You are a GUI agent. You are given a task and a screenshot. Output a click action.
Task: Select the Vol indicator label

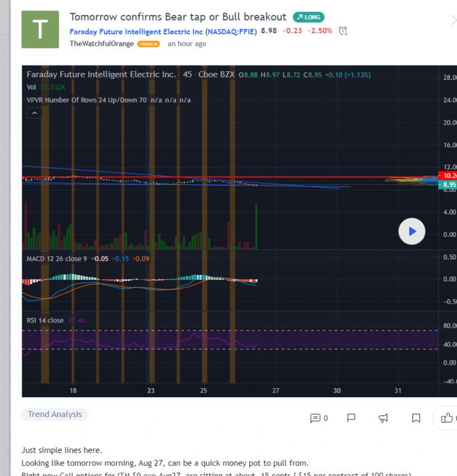[32, 87]
